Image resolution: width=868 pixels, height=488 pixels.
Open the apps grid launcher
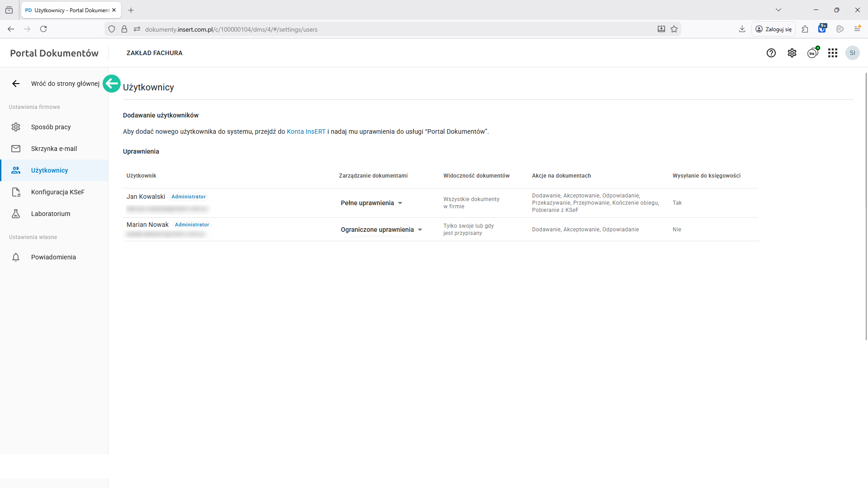click(833, 53)
